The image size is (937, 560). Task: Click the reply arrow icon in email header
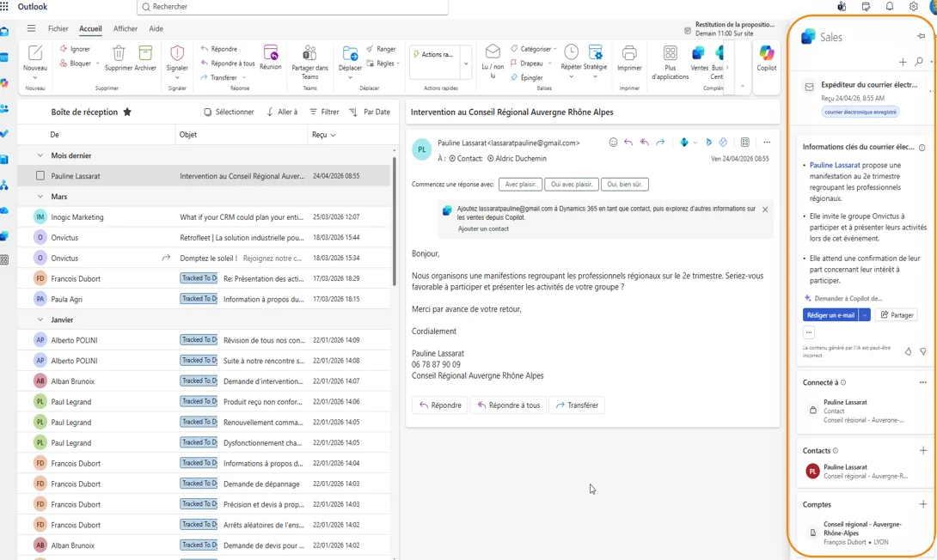click(628, 142)
